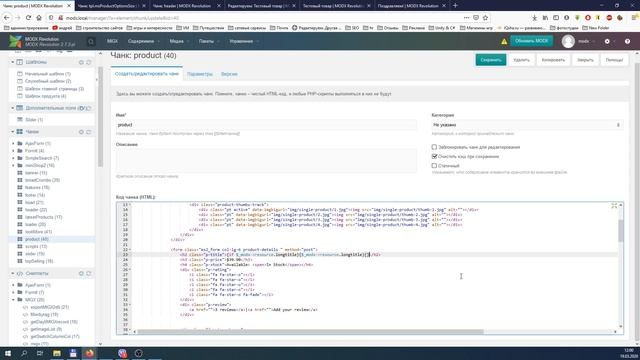This screenshot has height=360, width=640.
Task: Open the browser downloads arrow icon
Action: [x=534, y=18]
